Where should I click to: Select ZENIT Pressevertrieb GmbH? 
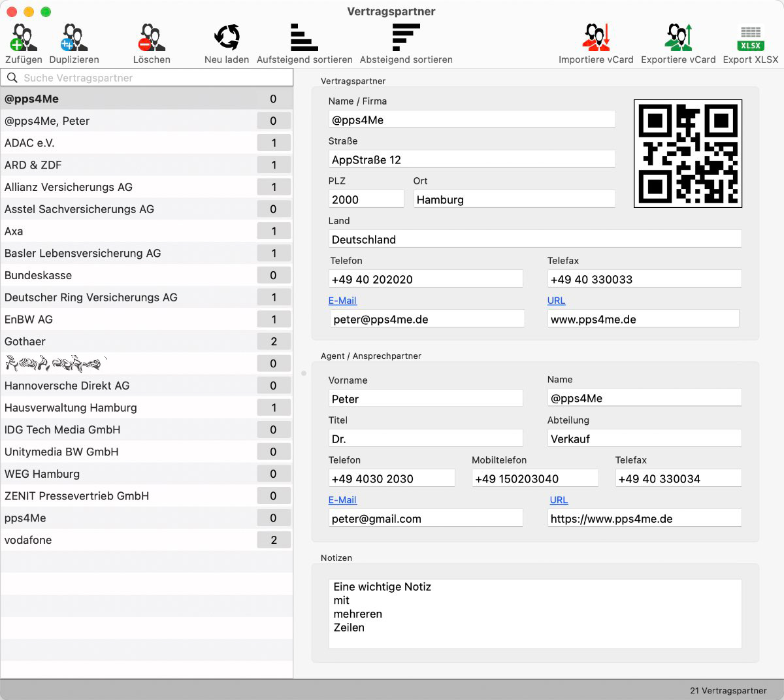(146, 496)
